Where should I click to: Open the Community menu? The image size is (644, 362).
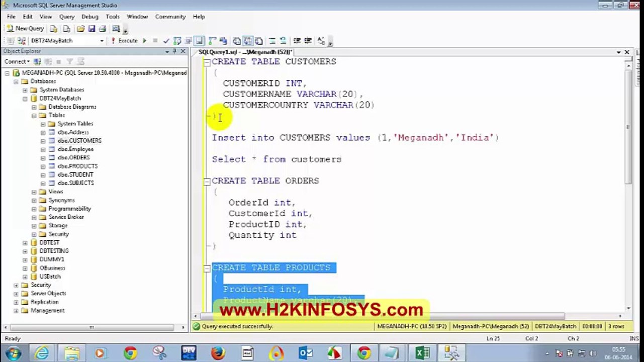pyautogui.click(x=170, y=17)
